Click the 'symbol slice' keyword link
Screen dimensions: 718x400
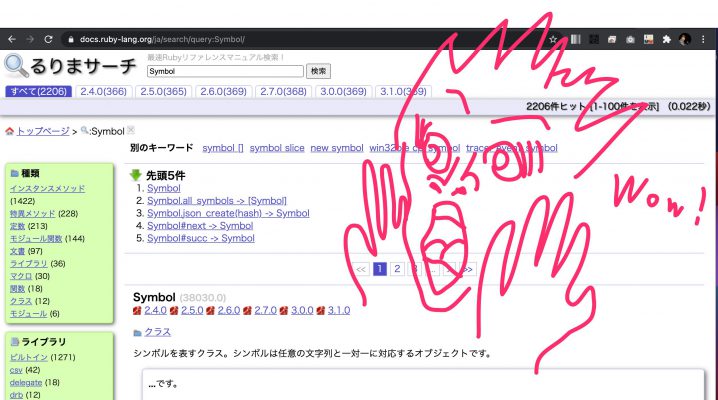[x=277, y=148]
